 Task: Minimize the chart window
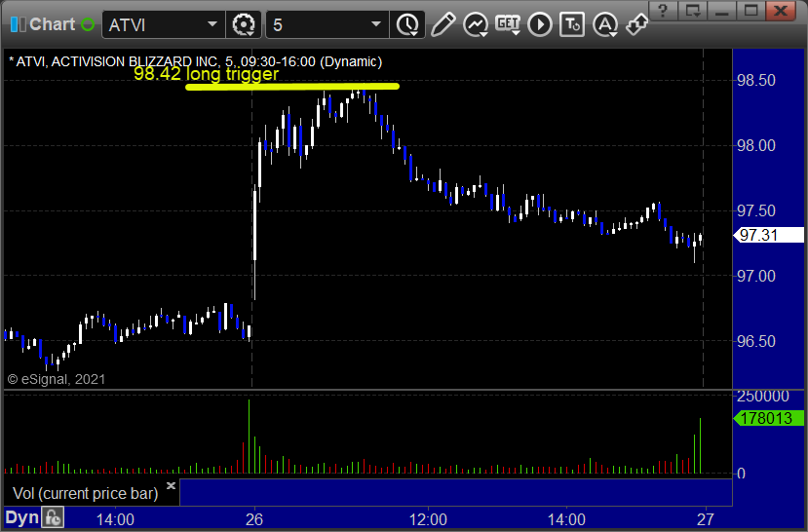(722, 11)
